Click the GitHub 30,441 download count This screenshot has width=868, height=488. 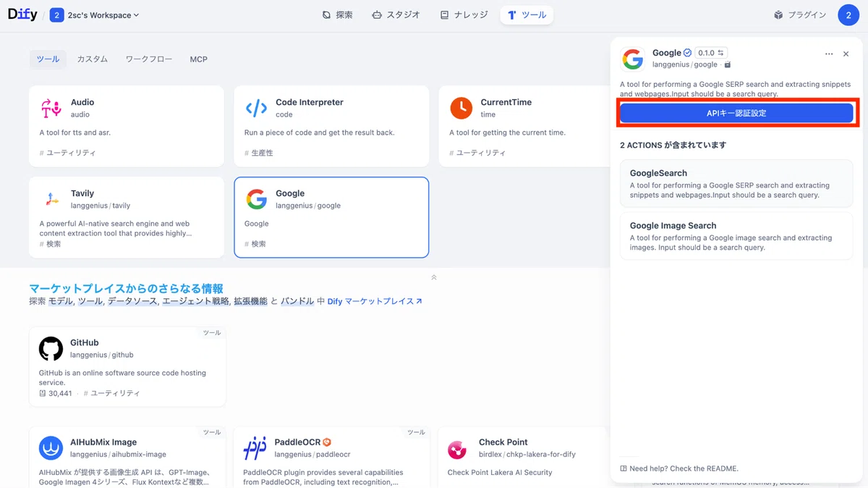(x=56, y=393)
